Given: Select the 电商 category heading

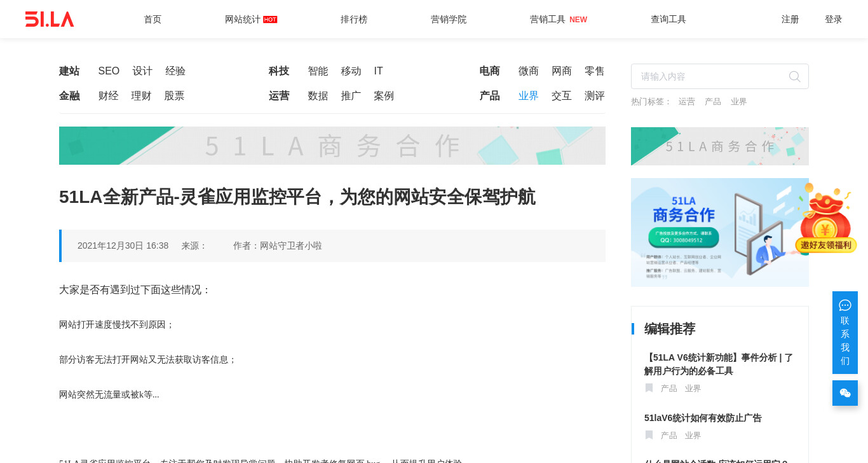Looking at the screenshot, I should (x=489, y=71).
